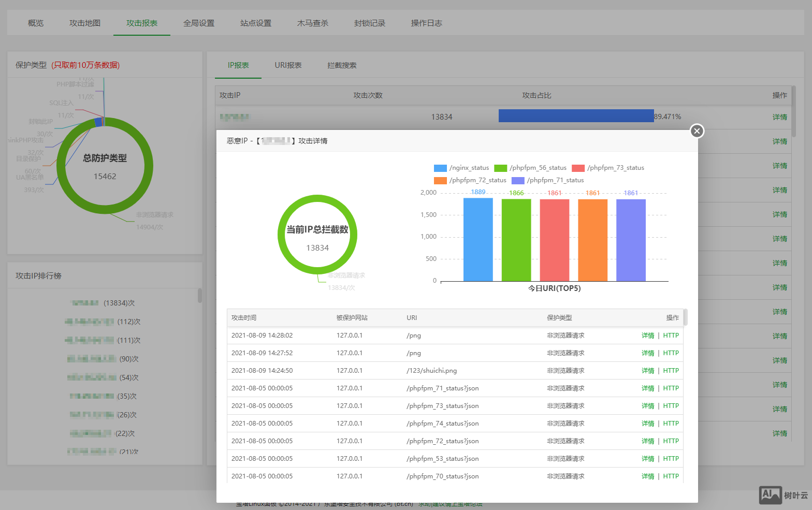Click the attack detail table scrollbar
Image resolution: width=812 pixels, height=510 pixels.
click(685, 317)
